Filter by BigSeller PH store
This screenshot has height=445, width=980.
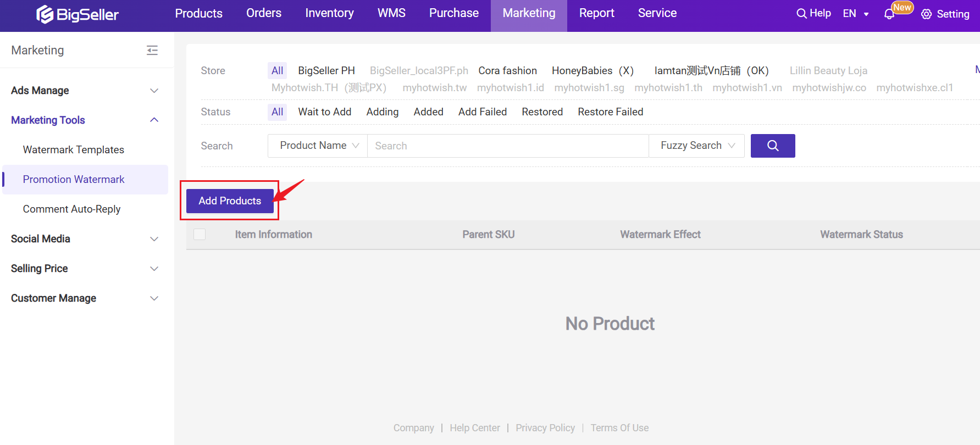pyautogui.click(x=326, y=70)
